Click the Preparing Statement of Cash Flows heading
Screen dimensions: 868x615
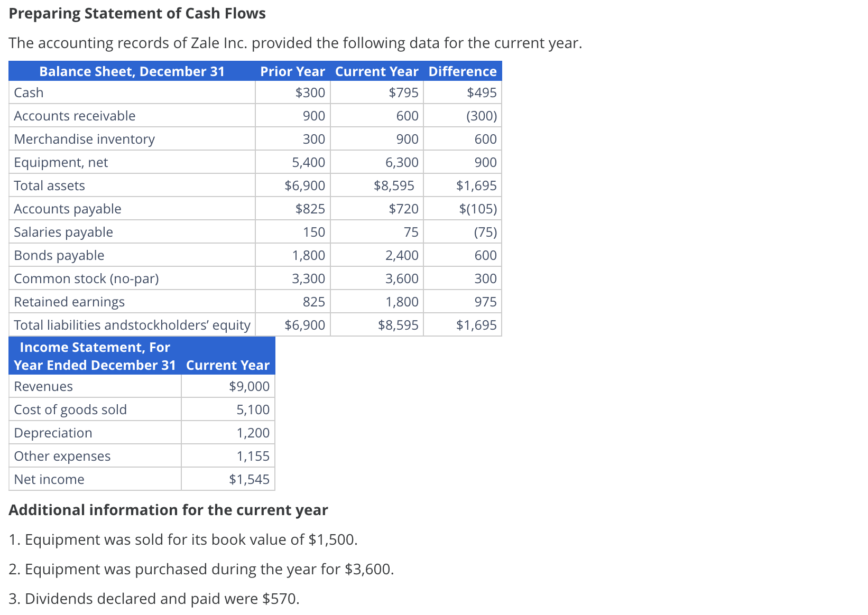pos(137,13)
